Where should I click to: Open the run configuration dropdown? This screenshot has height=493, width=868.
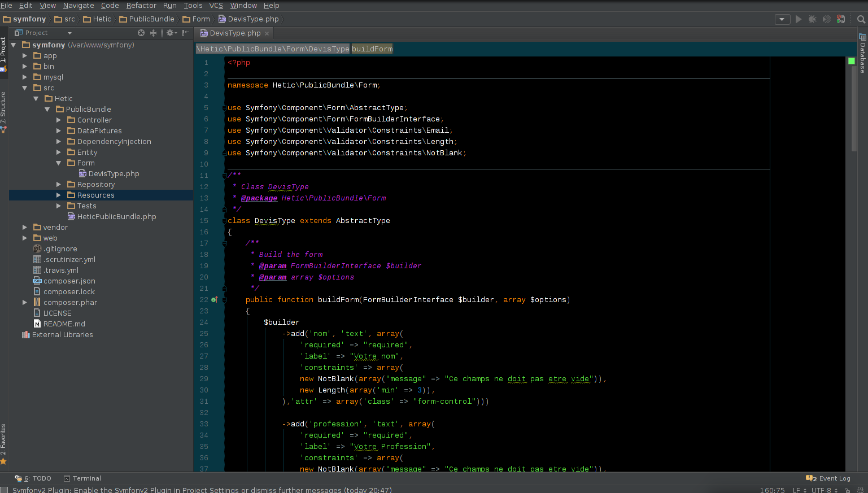pos(782,19)
